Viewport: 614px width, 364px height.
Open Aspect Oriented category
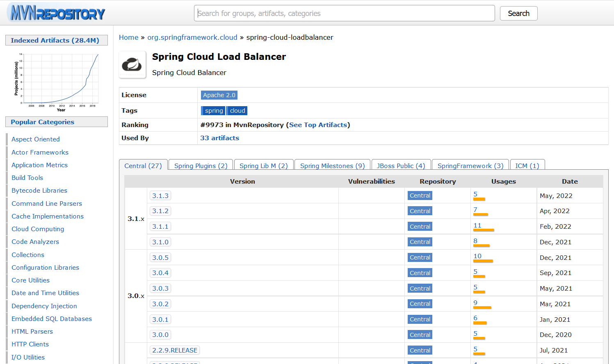pos(36,139)
